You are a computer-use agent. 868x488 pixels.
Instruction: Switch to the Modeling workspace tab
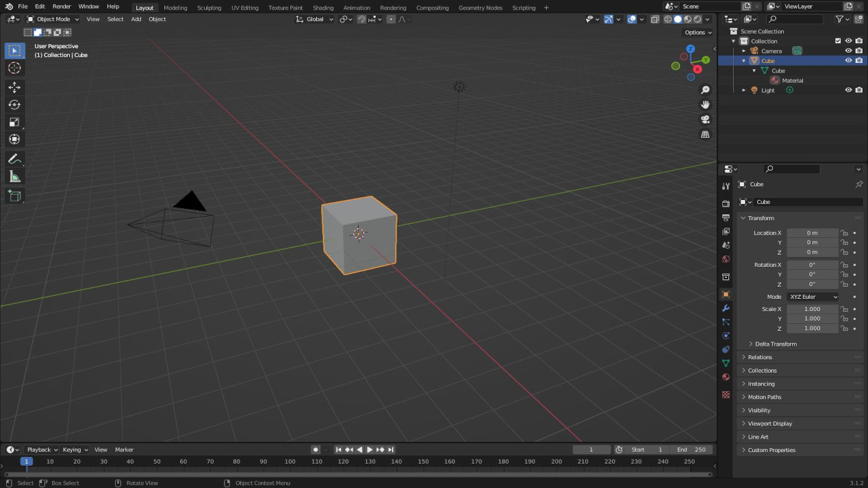[175, 7]
